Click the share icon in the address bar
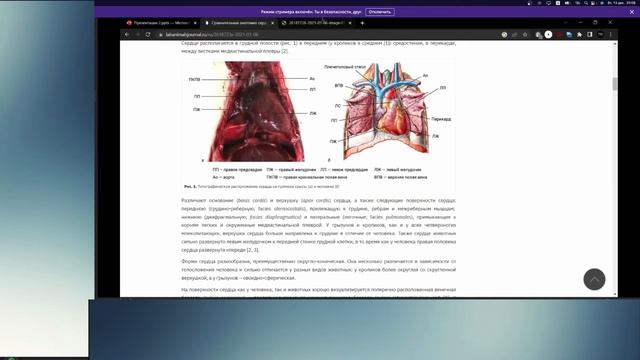Image resolution: width=640 pixels, height=360 pixels. coord(515,35)
